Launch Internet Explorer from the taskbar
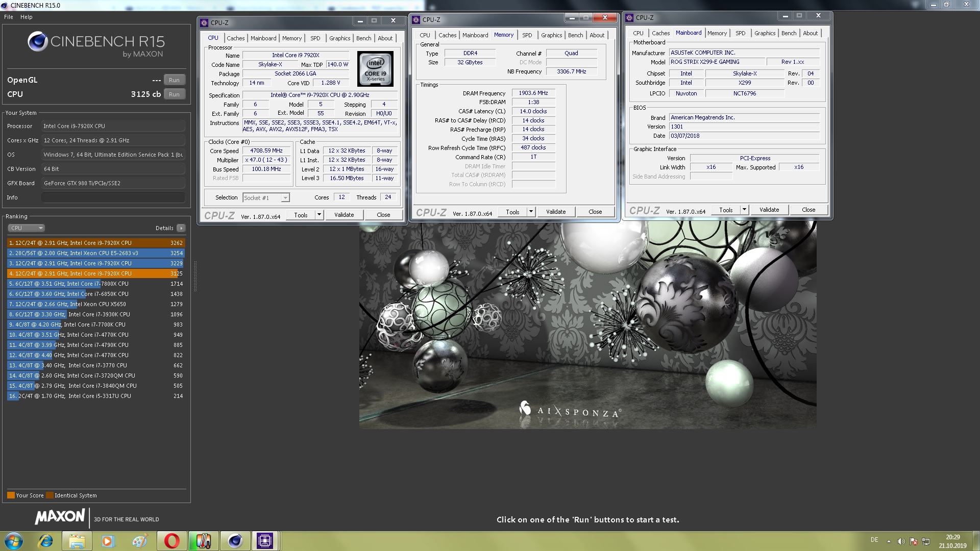The width and height of the screenshot is (980, 551). [x=45, y=541]
